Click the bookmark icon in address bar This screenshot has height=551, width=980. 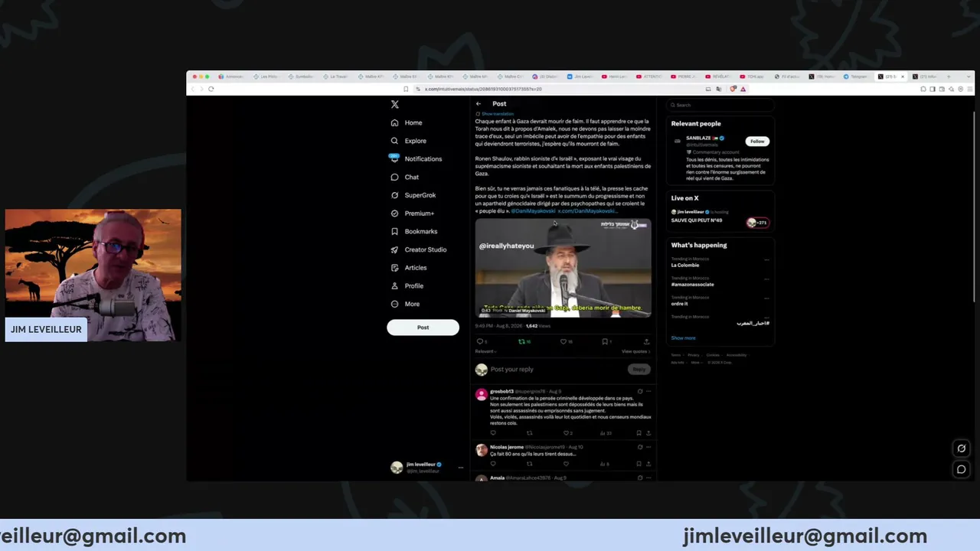406,89
